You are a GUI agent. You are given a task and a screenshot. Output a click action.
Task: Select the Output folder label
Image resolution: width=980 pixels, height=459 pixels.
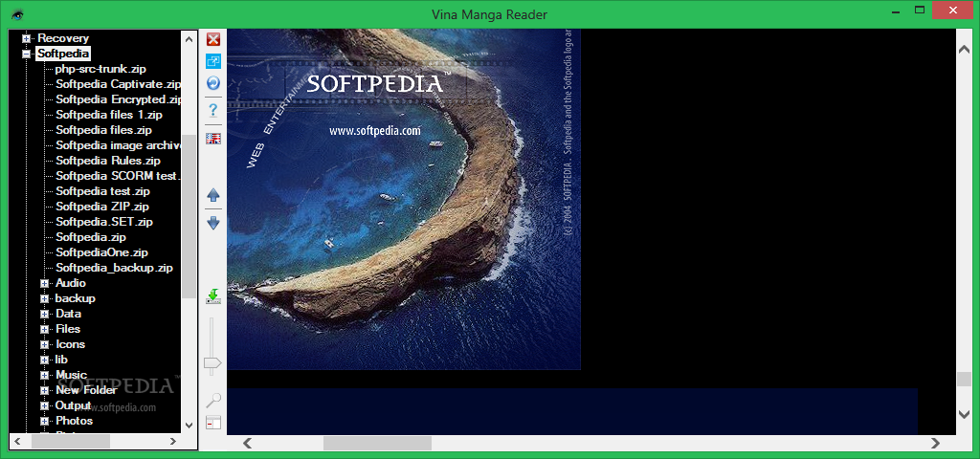point(74,405)
